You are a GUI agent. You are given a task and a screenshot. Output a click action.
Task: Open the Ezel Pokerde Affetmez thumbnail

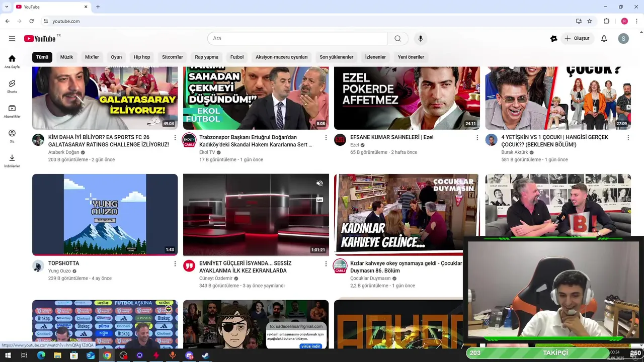click(x=407, y=98)
